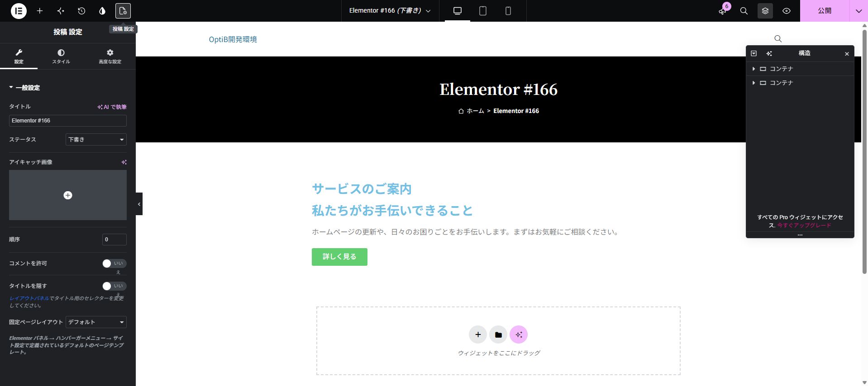This screenshot has height=386, width=868.
Task: Toggle the structure layers icon
Action: (765, 11)
